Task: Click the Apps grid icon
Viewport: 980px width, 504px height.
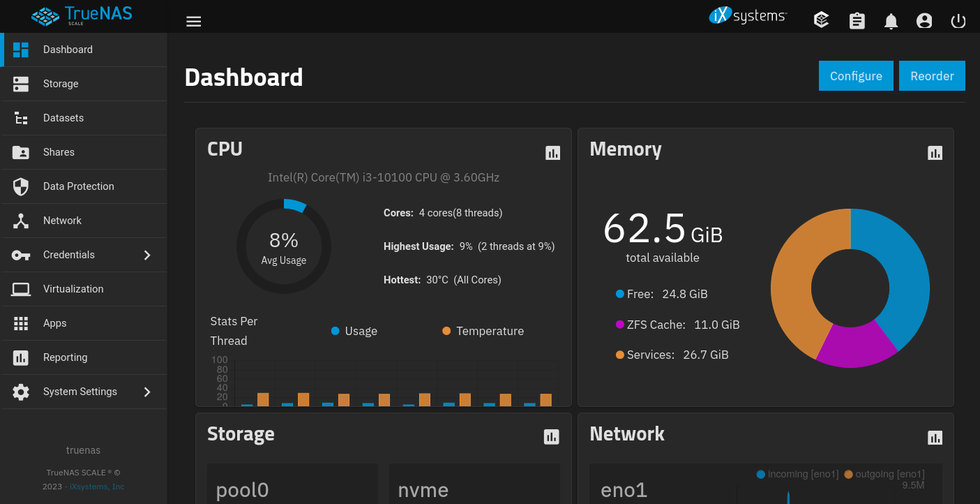Action: tap(21, 323)
